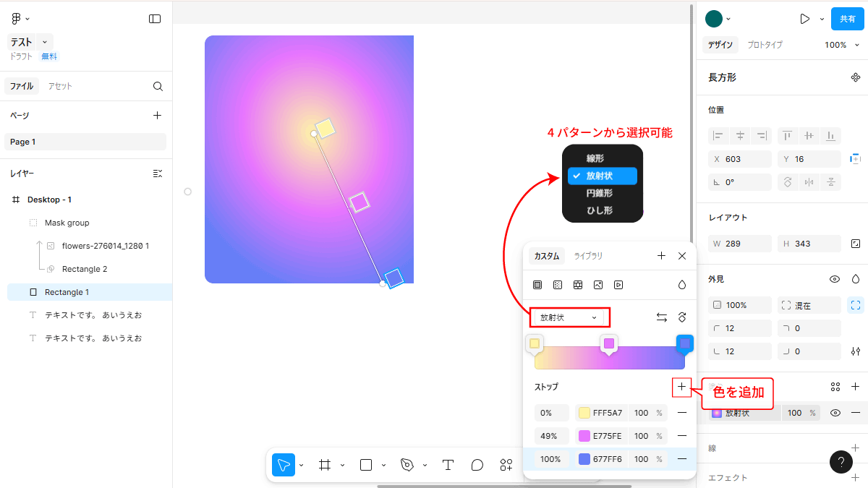
Task: Click the search icon in file panel
Action: [x=158, y=86]
